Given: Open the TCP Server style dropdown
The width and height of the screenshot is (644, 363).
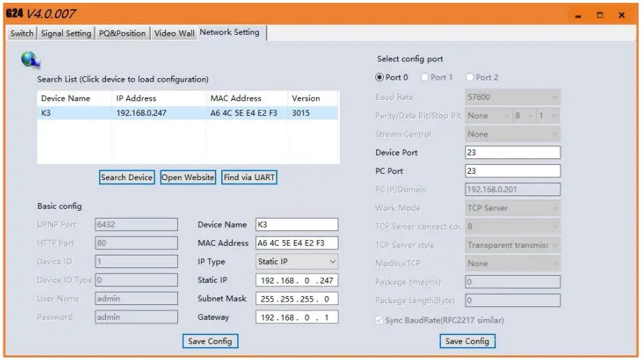Looking at the screenshot, I should [513, 246].
